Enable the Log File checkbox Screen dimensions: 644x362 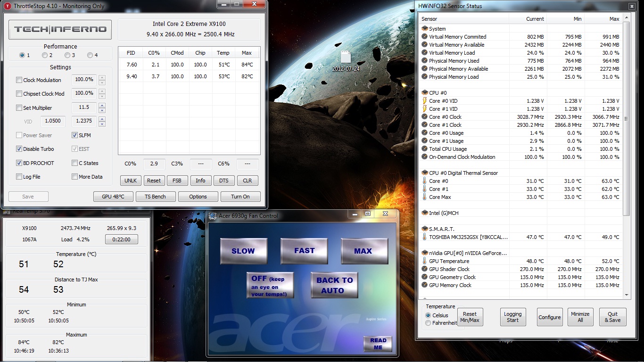tap(19, 177)
